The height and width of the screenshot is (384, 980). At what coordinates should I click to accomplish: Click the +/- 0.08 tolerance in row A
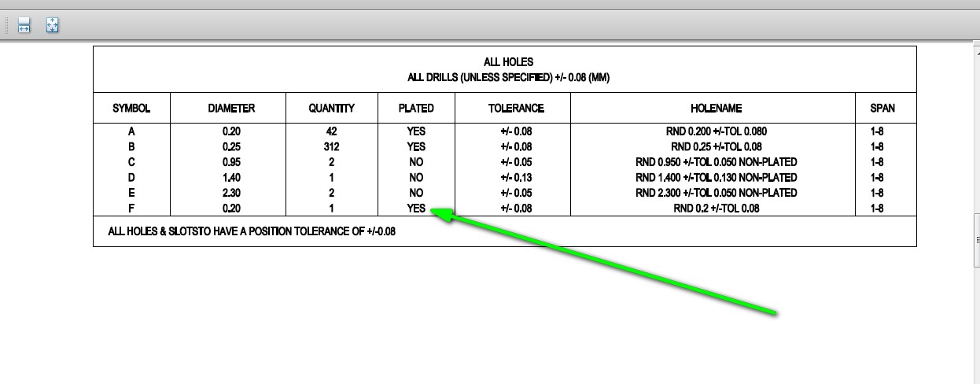coord(516,131)
